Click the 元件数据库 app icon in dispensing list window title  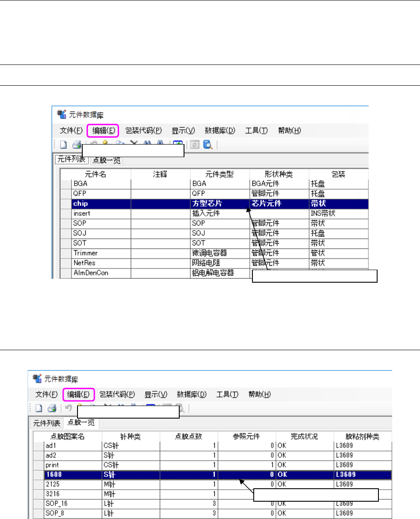tap(37, 378)
